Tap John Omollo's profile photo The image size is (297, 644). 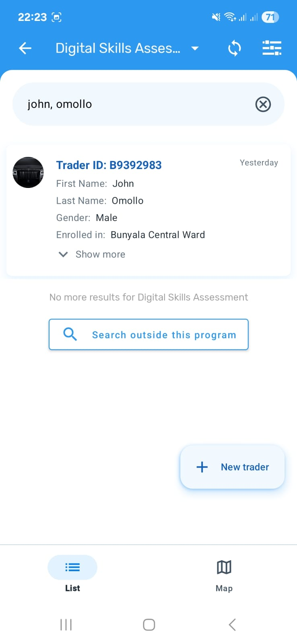[x=28, y=172]
